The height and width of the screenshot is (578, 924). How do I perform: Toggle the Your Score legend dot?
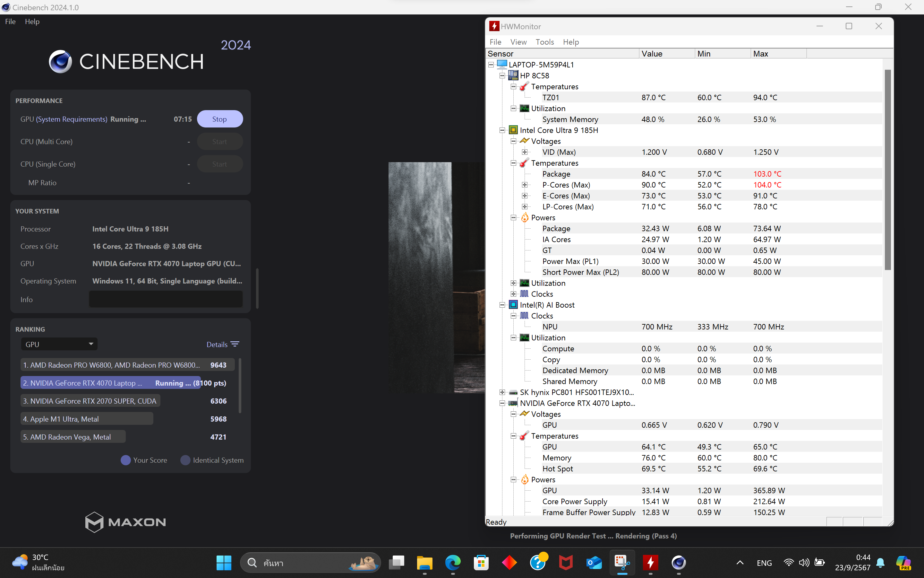(126, 460)
